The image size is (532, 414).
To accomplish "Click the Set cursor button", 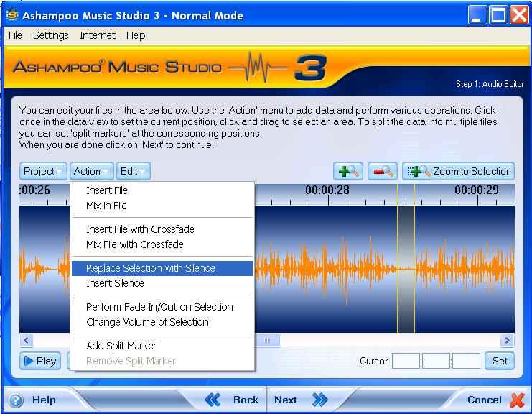I will (x=500, y=361).
